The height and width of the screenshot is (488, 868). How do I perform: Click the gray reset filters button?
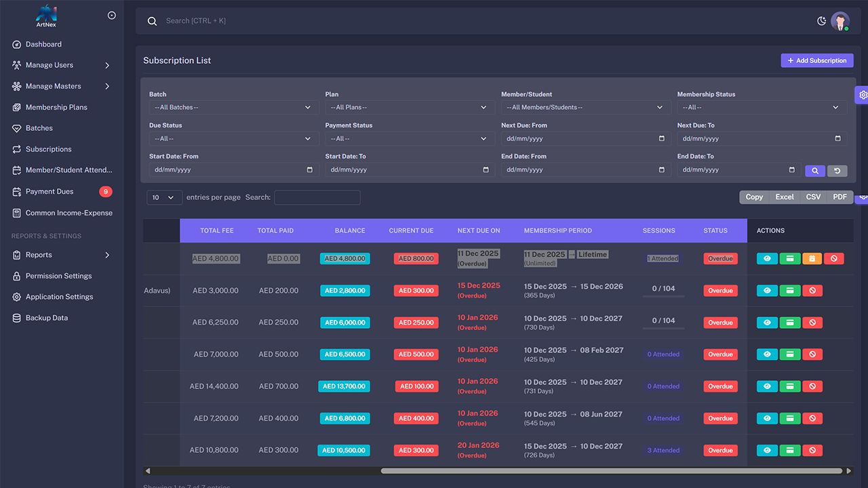pos(837,171)
